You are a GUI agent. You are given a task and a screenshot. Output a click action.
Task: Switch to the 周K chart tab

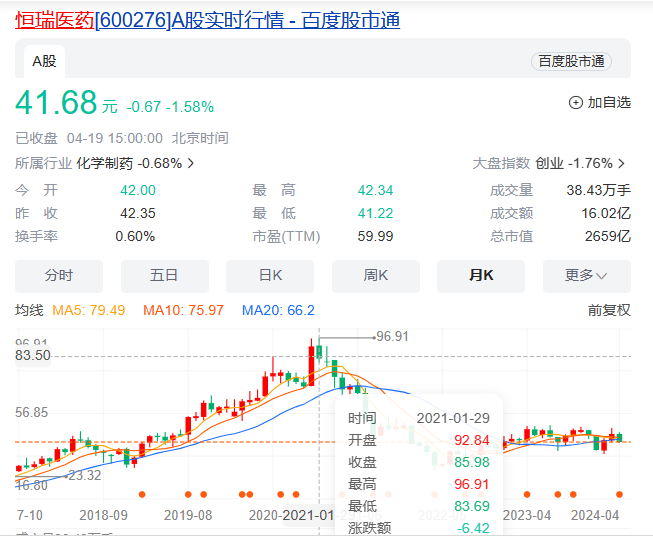(376, 276)
